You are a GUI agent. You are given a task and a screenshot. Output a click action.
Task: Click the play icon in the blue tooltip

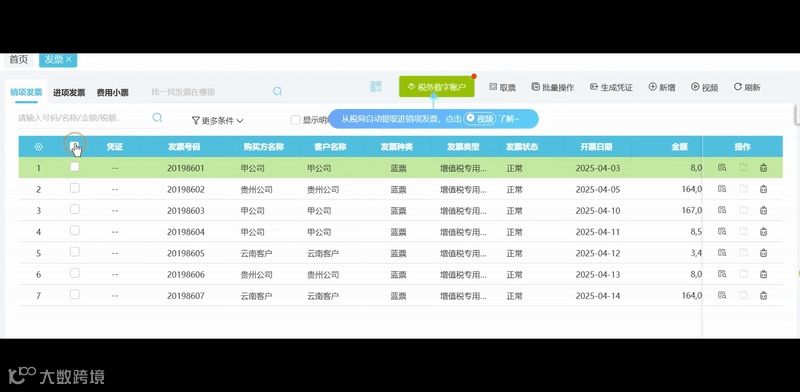470,118
